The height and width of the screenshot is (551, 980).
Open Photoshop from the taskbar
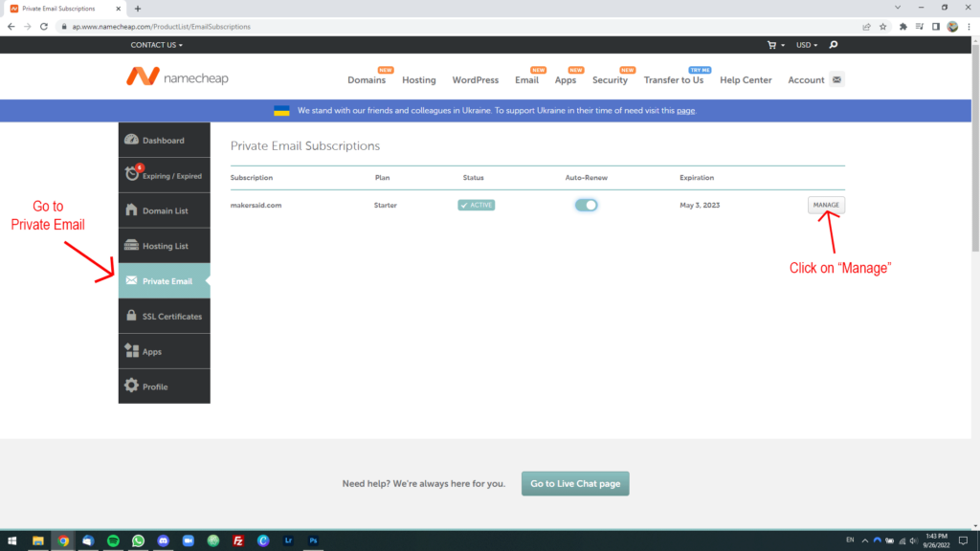(313, 540)
